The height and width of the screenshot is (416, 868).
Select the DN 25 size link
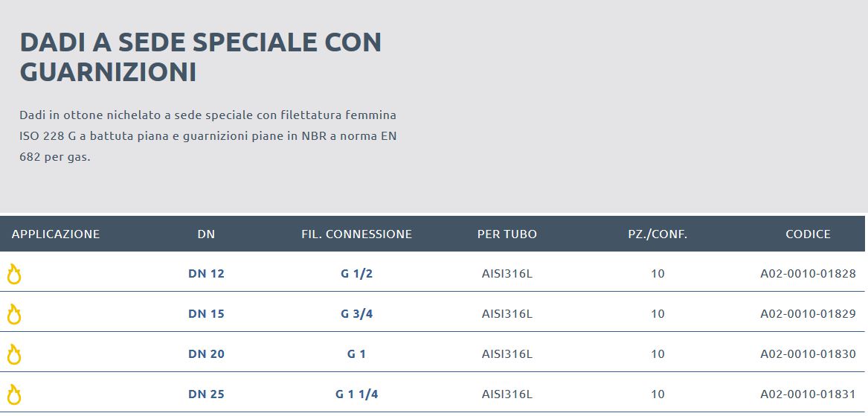point(206,394)
